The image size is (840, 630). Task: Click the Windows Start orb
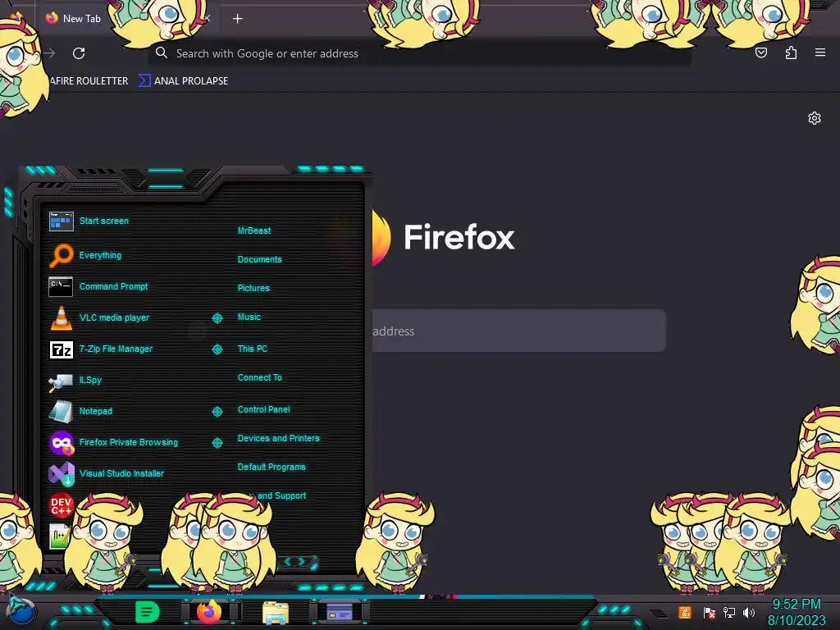pos(22,610)
